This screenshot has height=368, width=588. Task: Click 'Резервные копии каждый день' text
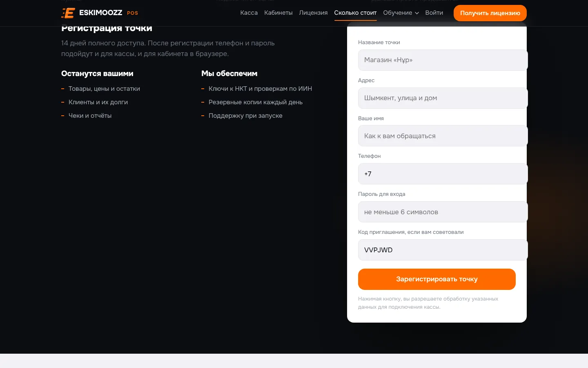point(256,102)
